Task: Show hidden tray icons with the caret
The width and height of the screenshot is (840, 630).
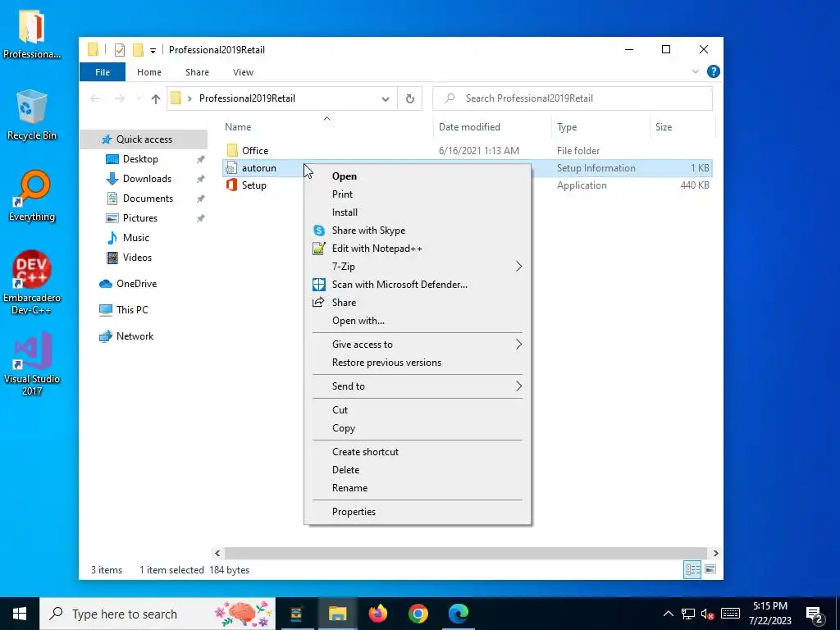Action: (668, 614)
